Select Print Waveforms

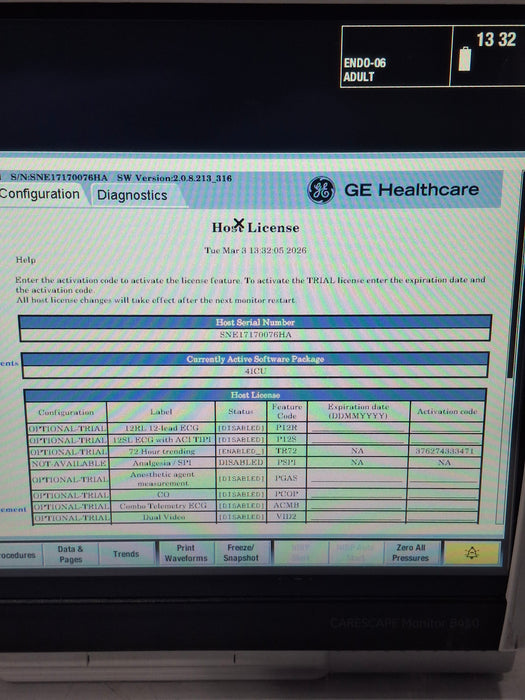186,553
